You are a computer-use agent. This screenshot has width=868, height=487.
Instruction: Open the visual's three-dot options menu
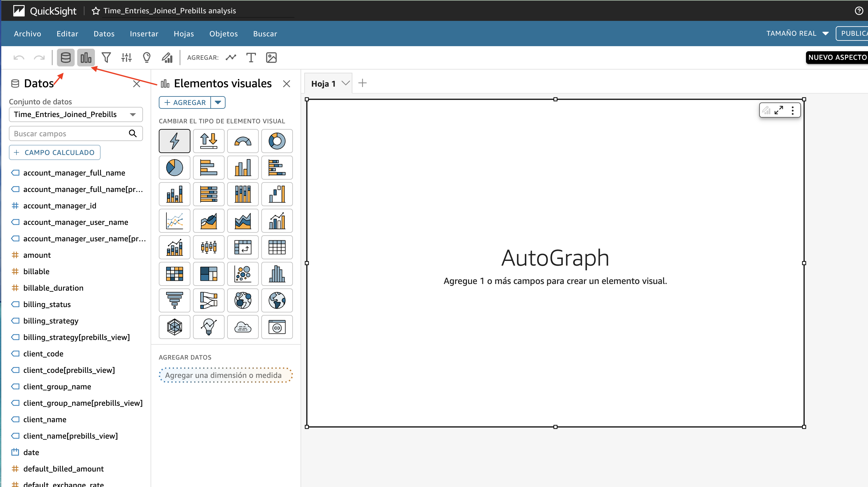(x=792, y=110)
